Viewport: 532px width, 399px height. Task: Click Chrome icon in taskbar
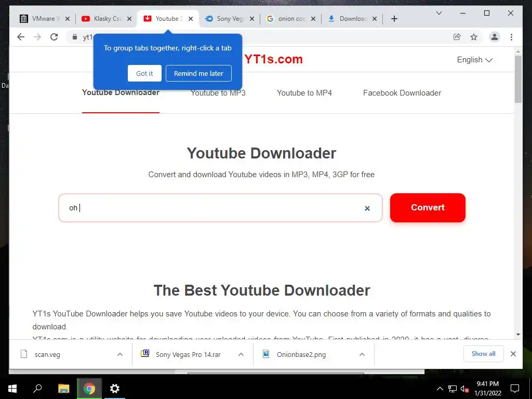coord(89,389)
